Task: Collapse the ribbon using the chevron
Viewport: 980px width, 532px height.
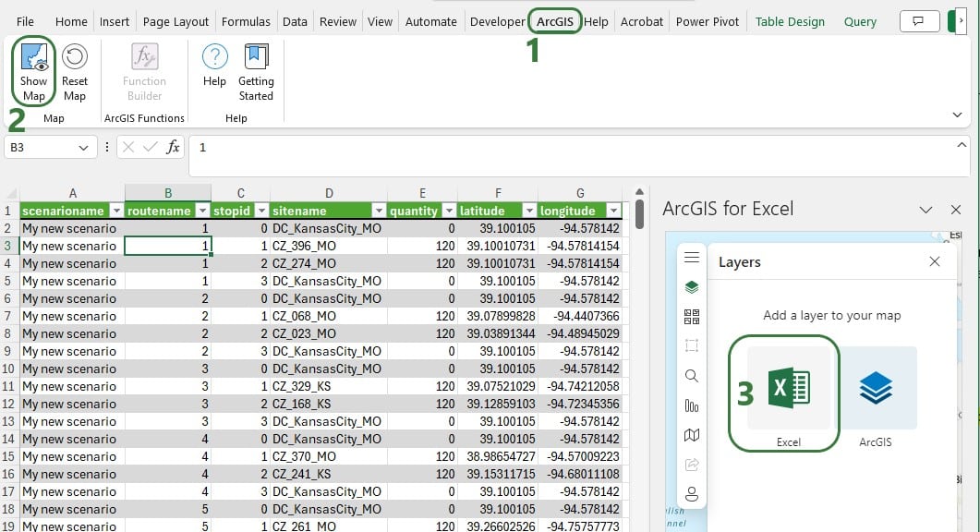Action: (x=957, y=115)
